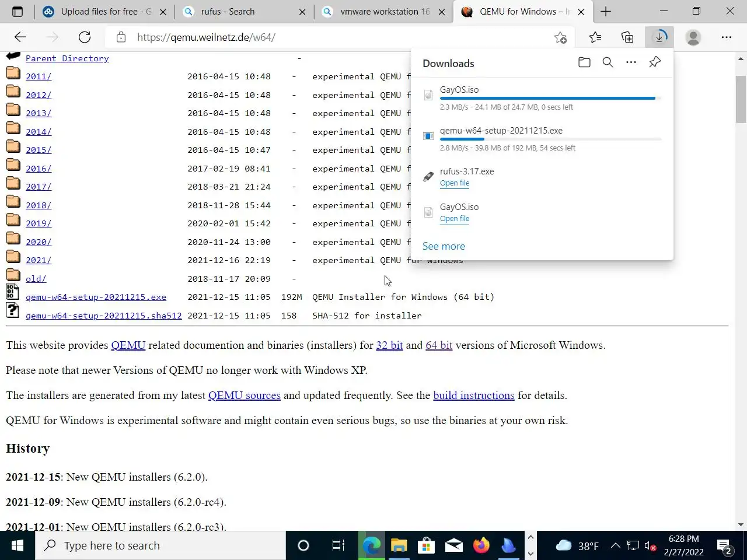Click the 2011 folder icon
Viewport: 747px width, 560px height.
click(13, 73)
